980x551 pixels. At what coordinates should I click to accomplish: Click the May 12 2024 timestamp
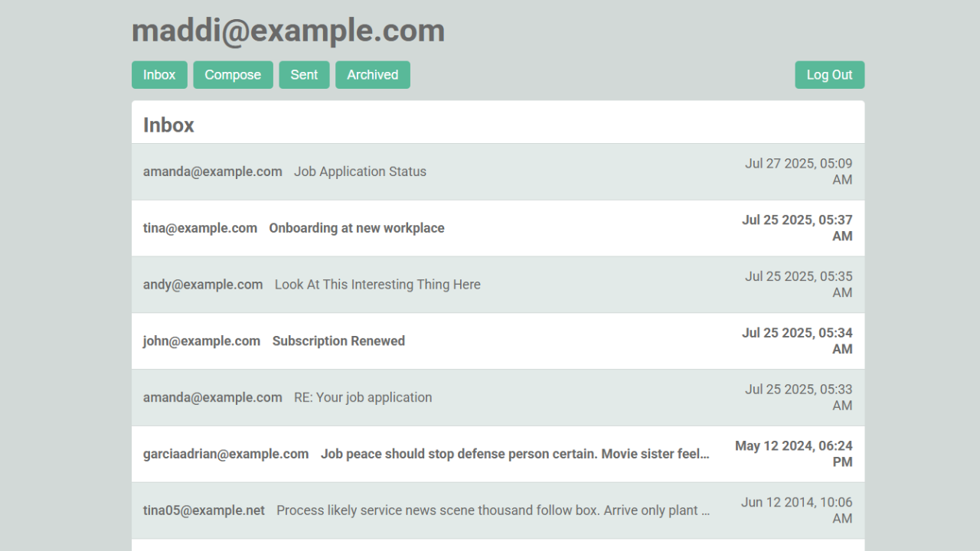793,454
